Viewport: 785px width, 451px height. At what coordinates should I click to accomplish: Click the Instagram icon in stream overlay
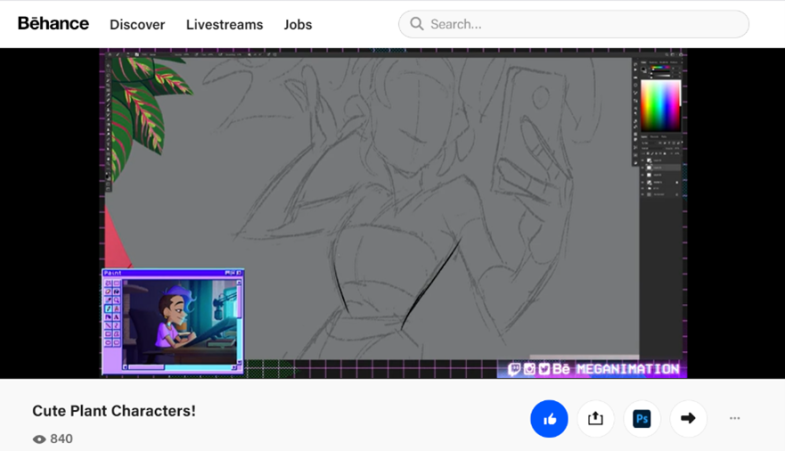529,369
